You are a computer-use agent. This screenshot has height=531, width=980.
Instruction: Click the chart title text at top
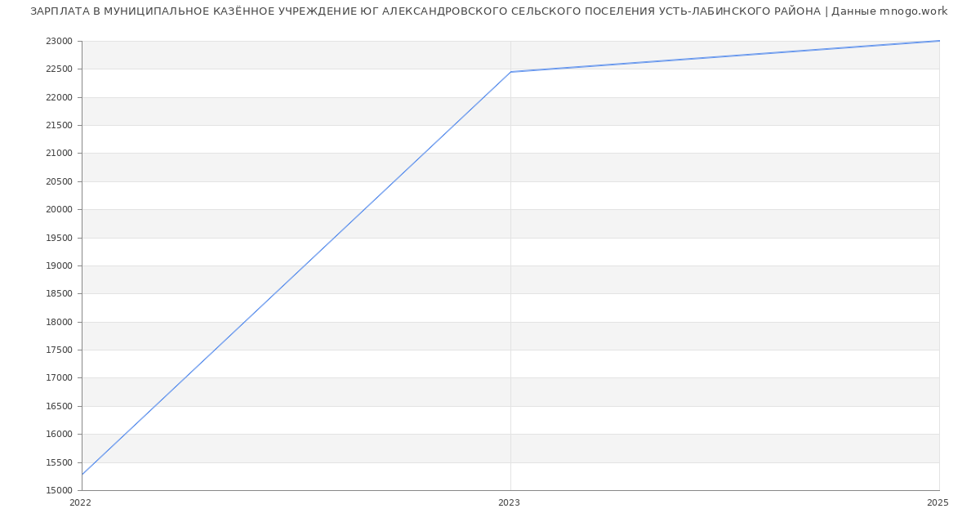click(x=488, y=11)
